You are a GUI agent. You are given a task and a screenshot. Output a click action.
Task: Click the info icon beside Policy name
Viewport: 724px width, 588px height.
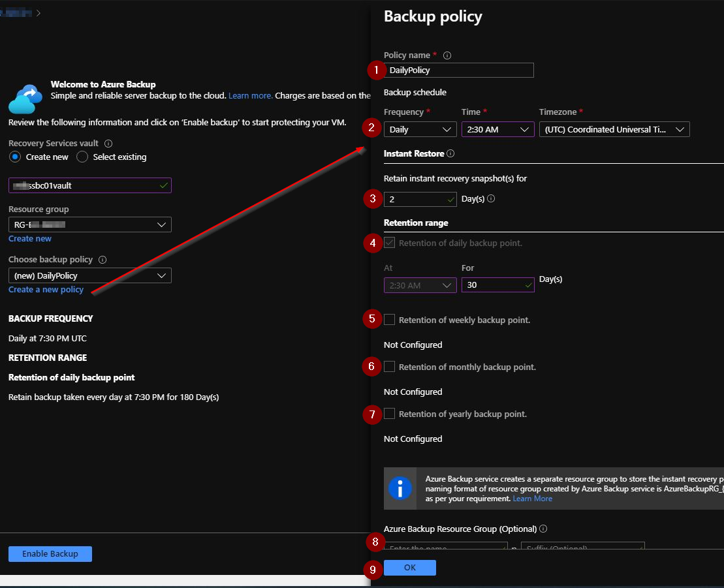(447, 55)
